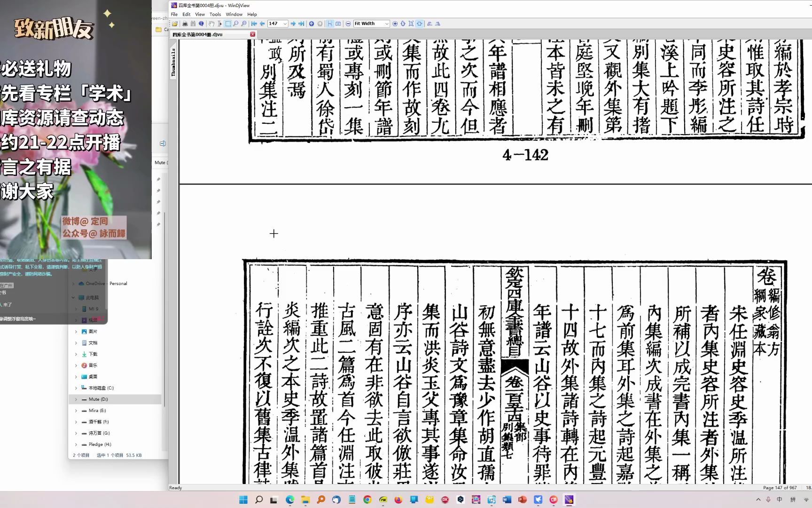Open taskbar Search
This screenshot has height=508, width=812.
click(259, 500)
